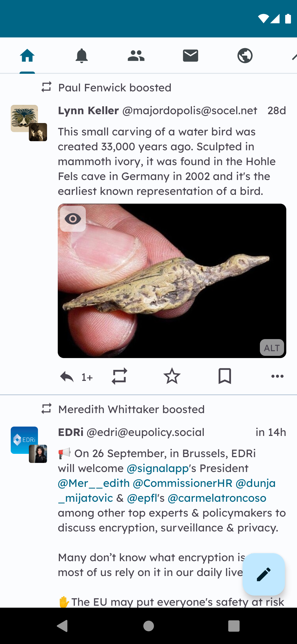297x644 pixels.
Task: Open Lynn Keller's profile avatar
Action: (24, 118)
